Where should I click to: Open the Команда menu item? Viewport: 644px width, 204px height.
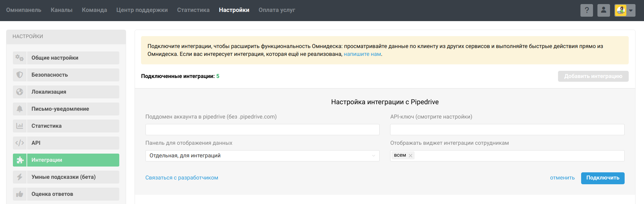tap(94, 10)
